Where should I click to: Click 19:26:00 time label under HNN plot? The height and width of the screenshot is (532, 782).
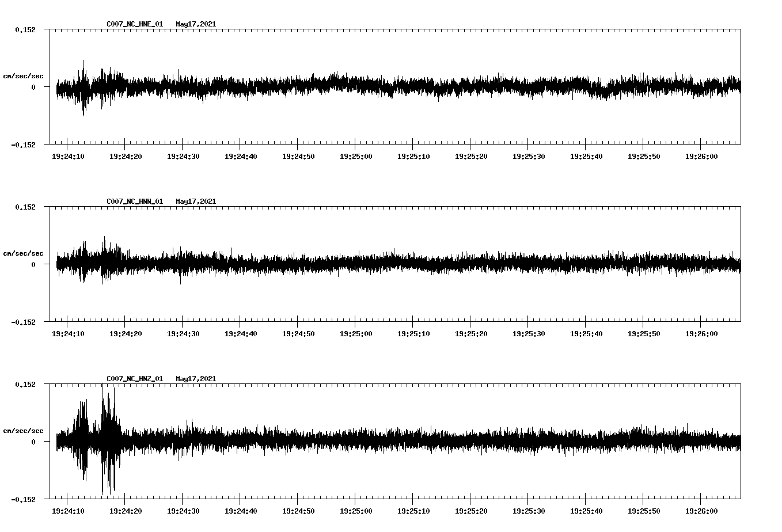tap(701, 333)
